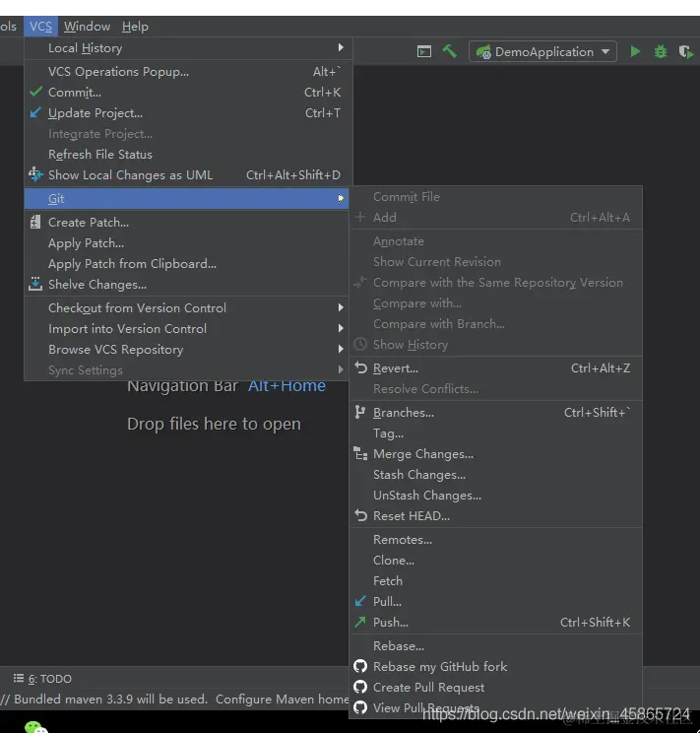Select UnStash Changes... item
This screenshot has height=733, width=700.
[496, 495]
